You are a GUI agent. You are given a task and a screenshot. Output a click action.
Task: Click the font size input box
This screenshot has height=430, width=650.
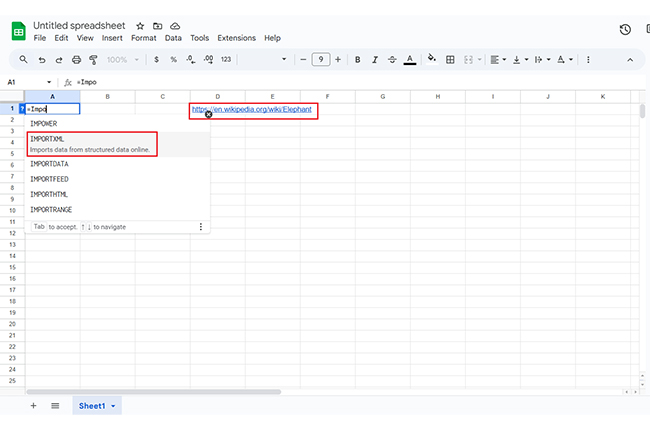(x=321, y=60)
